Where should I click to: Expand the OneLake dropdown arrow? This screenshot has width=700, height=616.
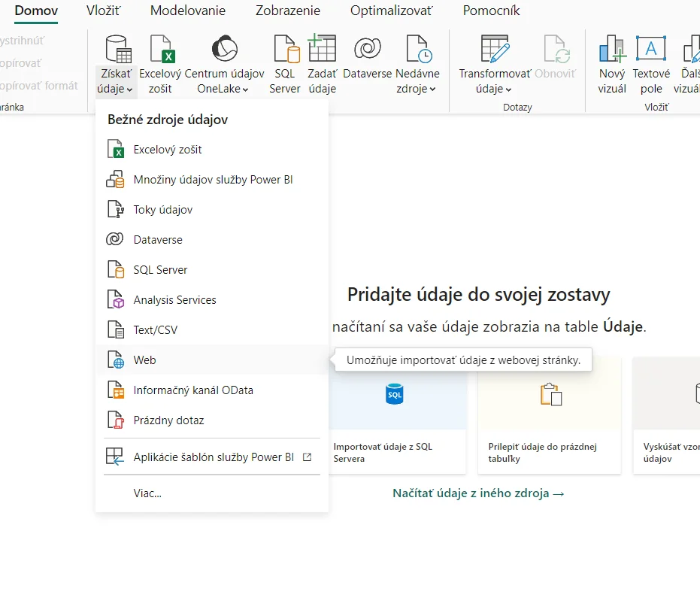[245, 90]
